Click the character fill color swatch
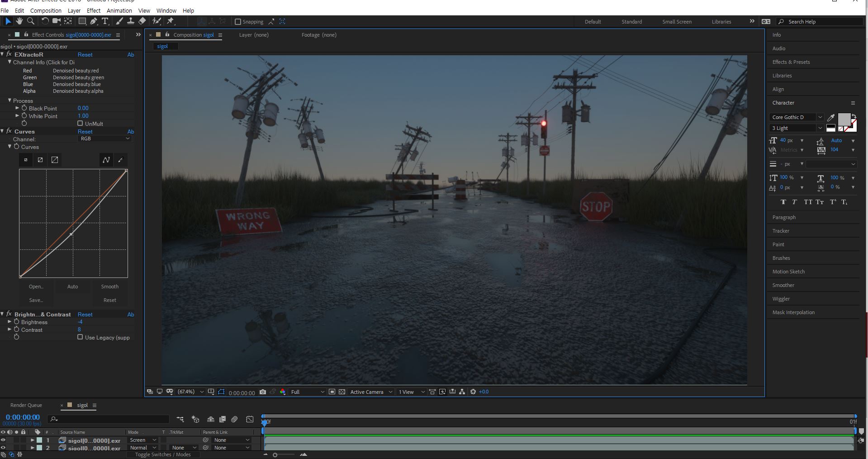This screenshot has height=459, width=868. [844, 120]
